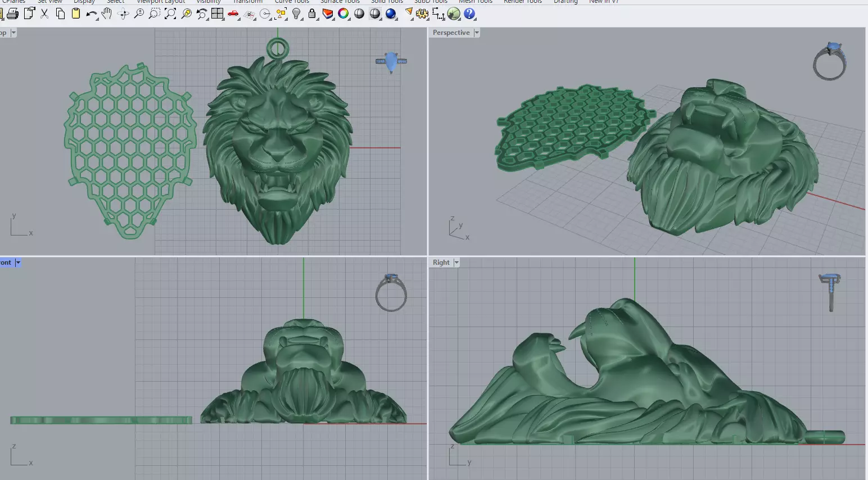Click the Zoom Extents icon
This screenshot has width=868, height=480.
click(x=170, y=14)
